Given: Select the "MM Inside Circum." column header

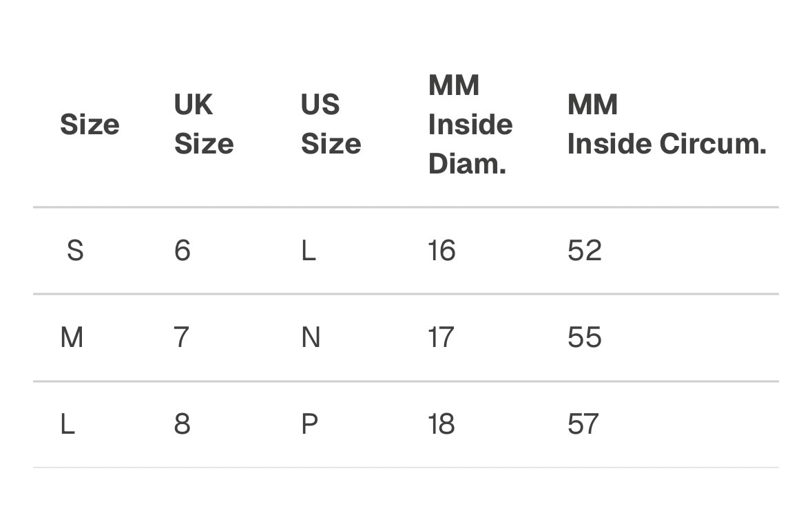Looking at the screenshot, I should (666, 125).
